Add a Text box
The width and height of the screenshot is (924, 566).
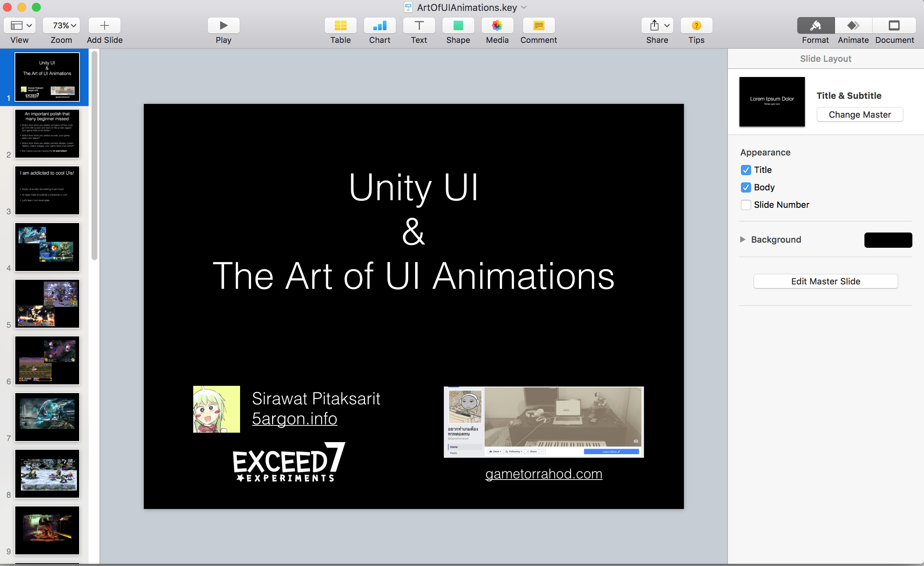pos(419,25)
